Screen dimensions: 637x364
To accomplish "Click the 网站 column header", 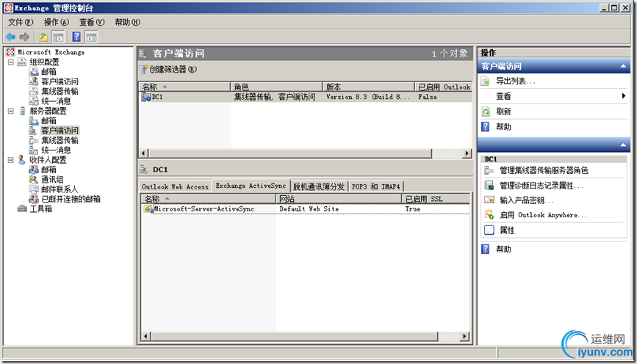I will 339,199.
